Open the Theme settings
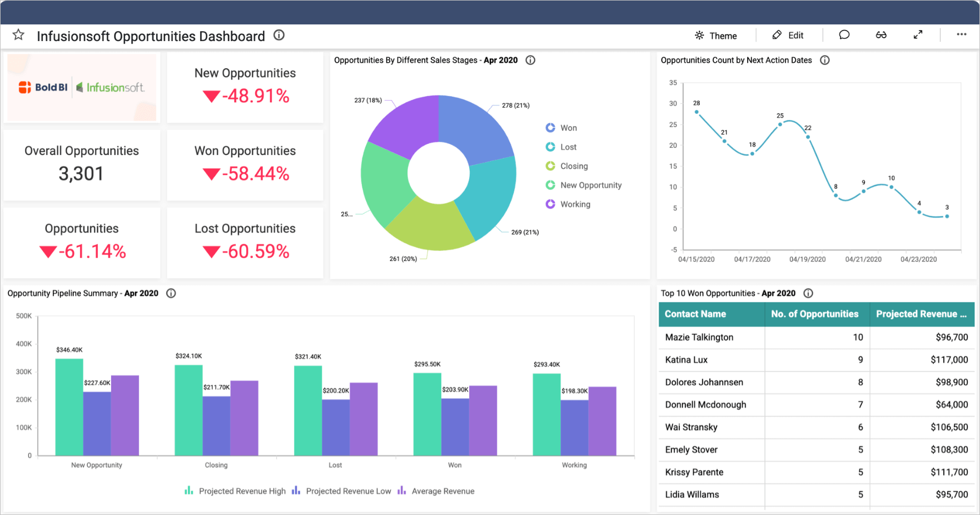Viewport: 980px width, 515px height. (715, 36)
